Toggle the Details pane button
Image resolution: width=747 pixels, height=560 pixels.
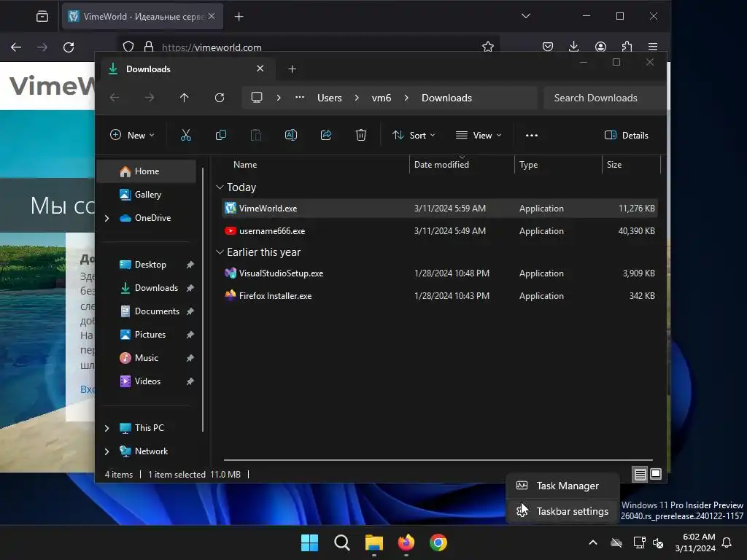click(x=627, y=135)
